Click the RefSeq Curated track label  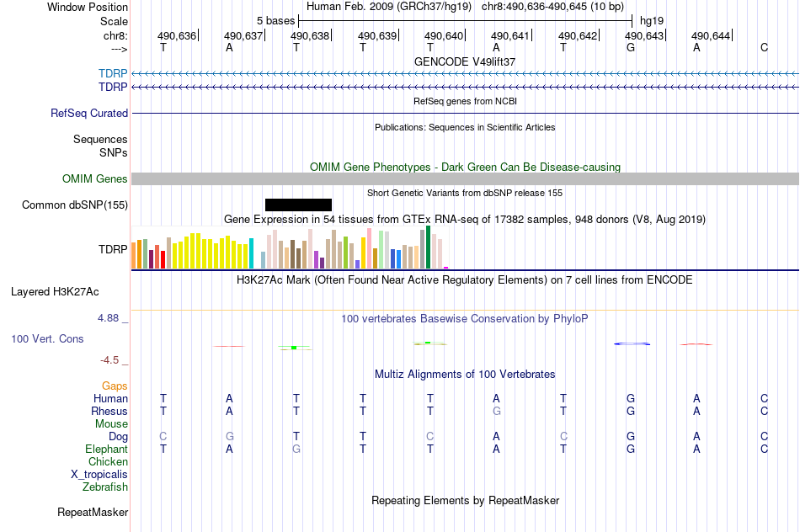[x=89, y=114]
